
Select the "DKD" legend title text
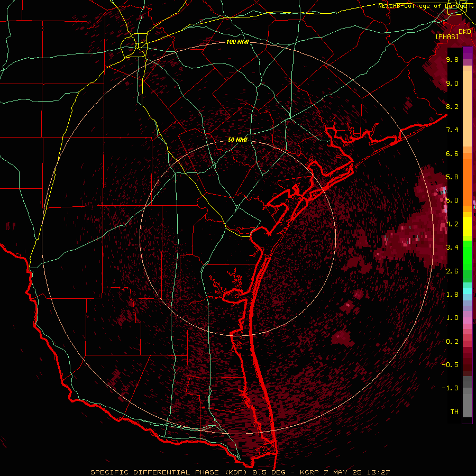coord(465,31)
